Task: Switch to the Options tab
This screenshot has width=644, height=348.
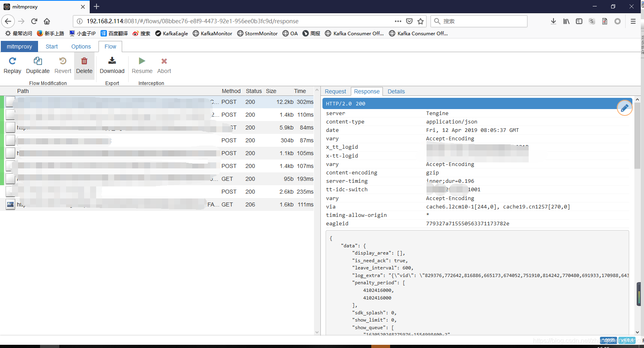Action: click(x=81, y=47)
